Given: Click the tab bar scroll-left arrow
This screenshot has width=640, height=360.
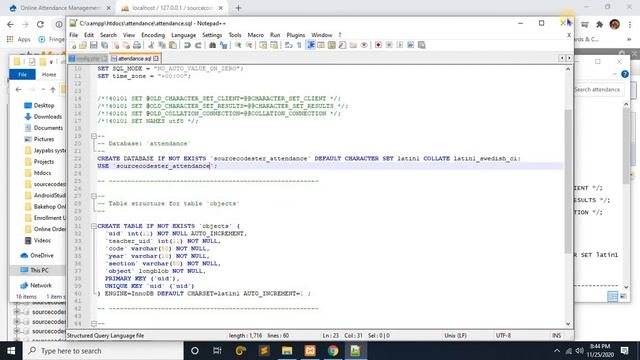Looking at the screenshot, I should pyautogui.click(x=562, y=58).
